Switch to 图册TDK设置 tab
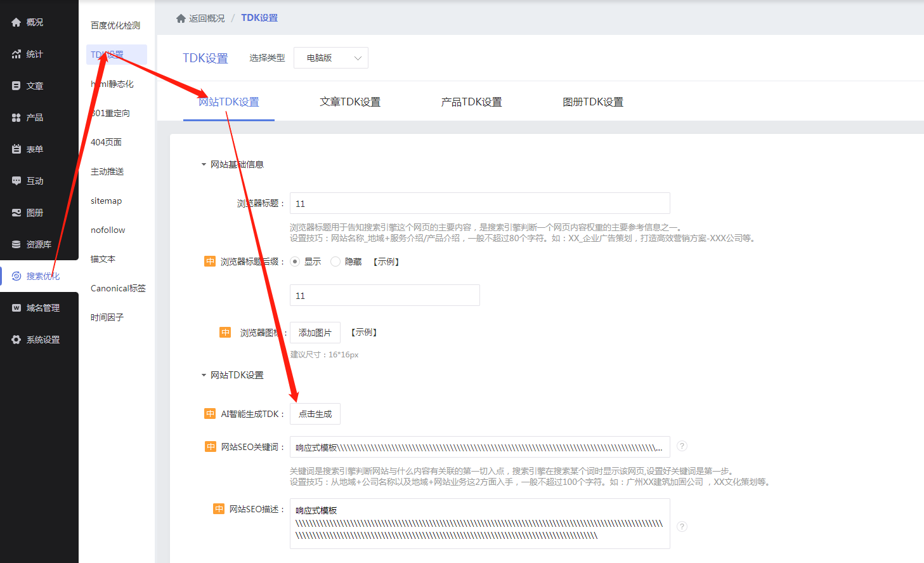Screen dimensions: 924x563 593,102
